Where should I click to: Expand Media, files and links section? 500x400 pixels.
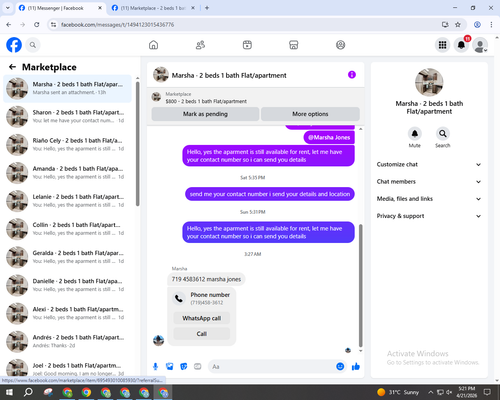[x=429, y=199]
